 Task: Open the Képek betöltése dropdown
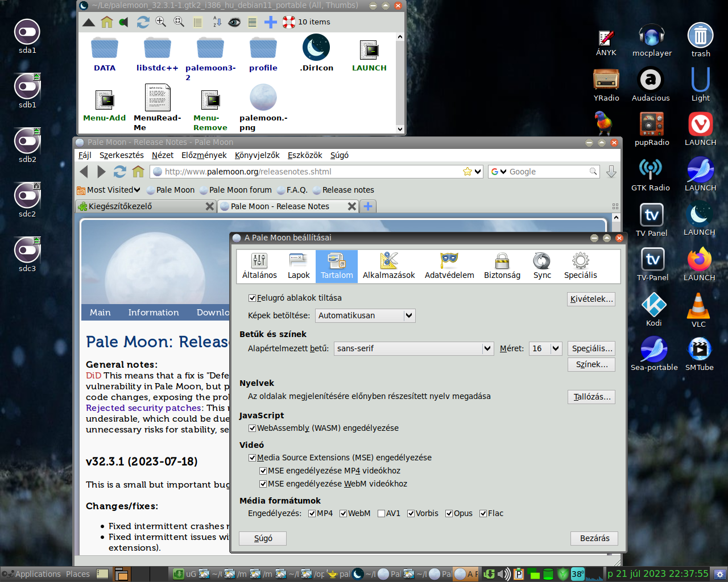365,315
